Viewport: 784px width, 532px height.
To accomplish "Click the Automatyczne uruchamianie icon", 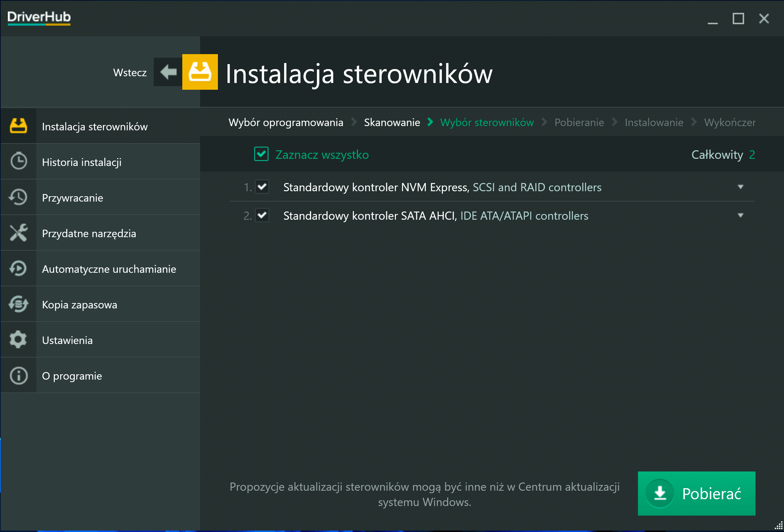I will [19, 268].
